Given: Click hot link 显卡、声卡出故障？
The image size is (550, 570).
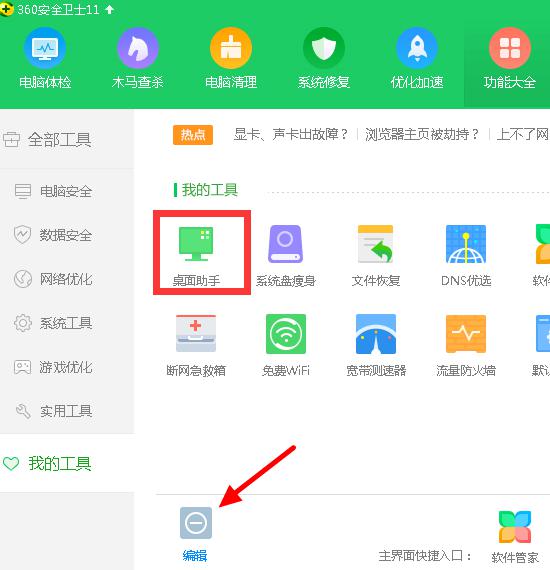Looking at the screenshot, I should coord(290,134).
